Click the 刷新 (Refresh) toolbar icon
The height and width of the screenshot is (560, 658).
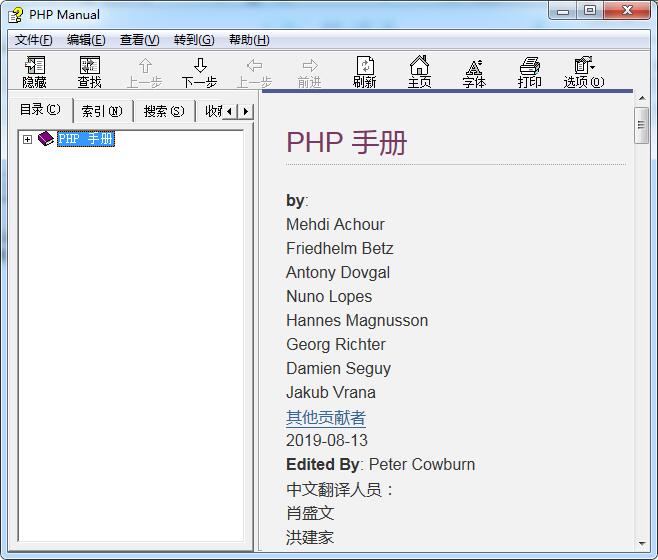365,72
